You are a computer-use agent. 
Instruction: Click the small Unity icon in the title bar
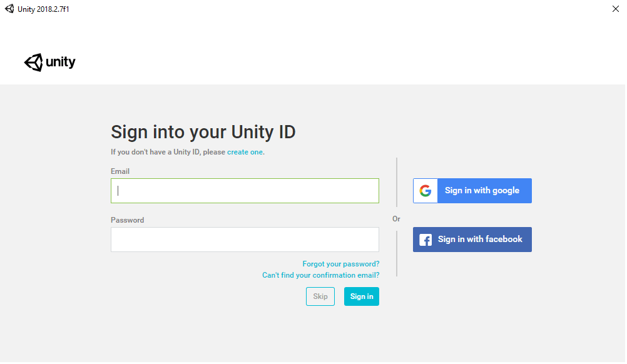click(x=9, y=9)
